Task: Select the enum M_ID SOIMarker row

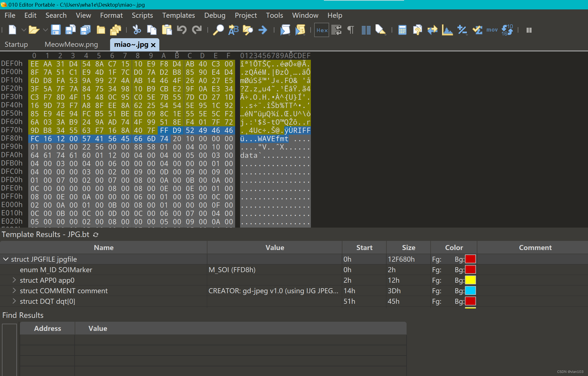Action: coord(294,270)
